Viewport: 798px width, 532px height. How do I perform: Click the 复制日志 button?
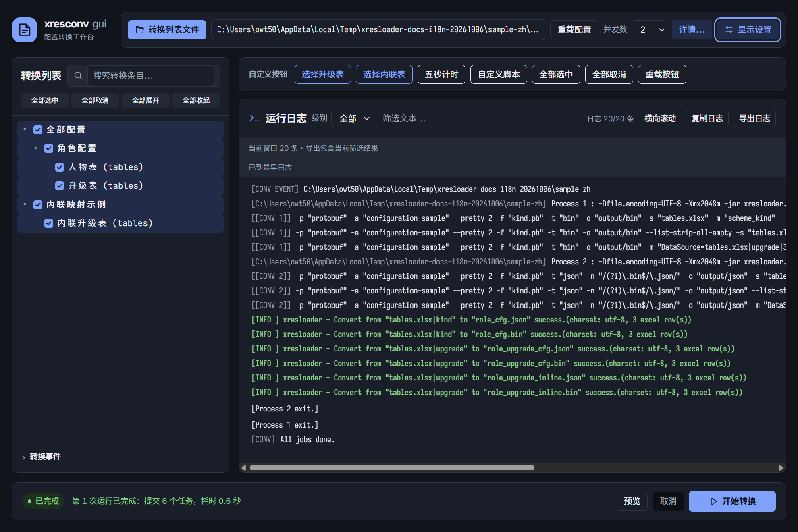[707, 118]
